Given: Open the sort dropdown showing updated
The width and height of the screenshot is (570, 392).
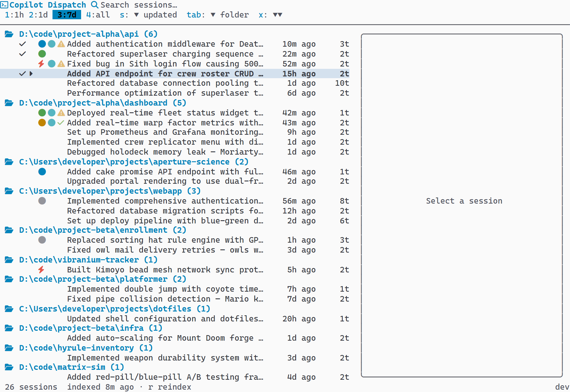Looking at the screenshot, I should 155,15.
